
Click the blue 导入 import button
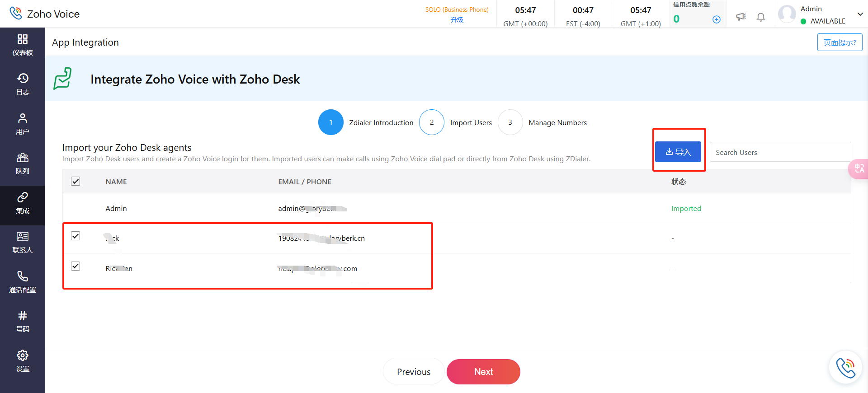678,152
